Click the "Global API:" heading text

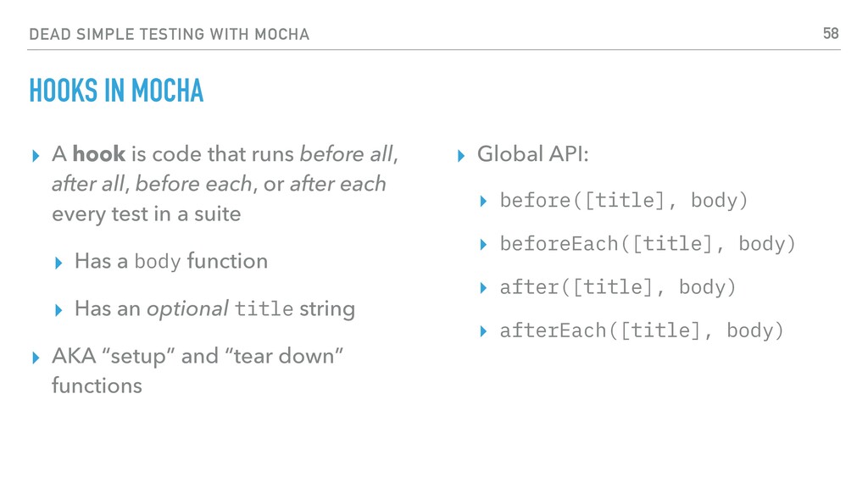click(533, 154)
